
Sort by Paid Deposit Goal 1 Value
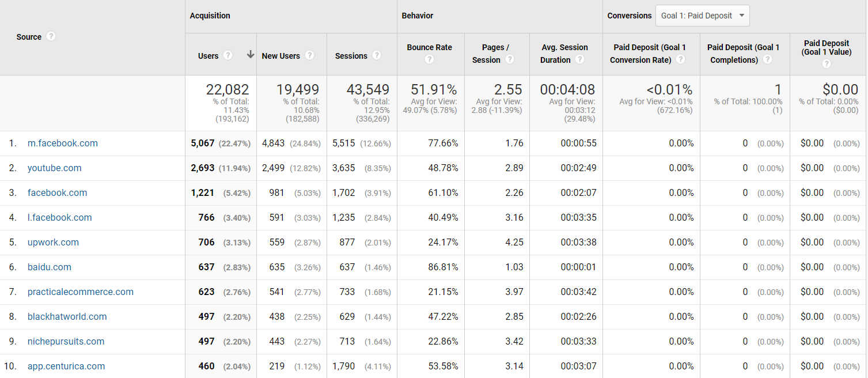click(827, 47)
